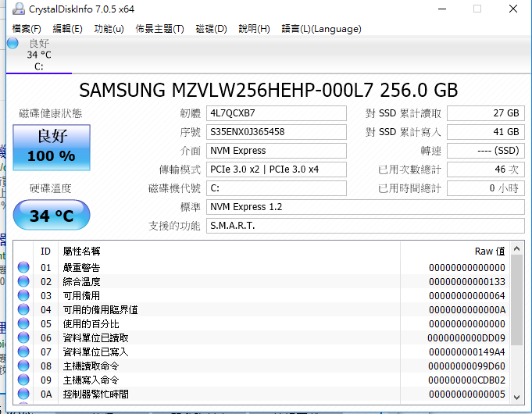
Task: Click the total host writes value 41 GB
Action: (x=485, y=132)
